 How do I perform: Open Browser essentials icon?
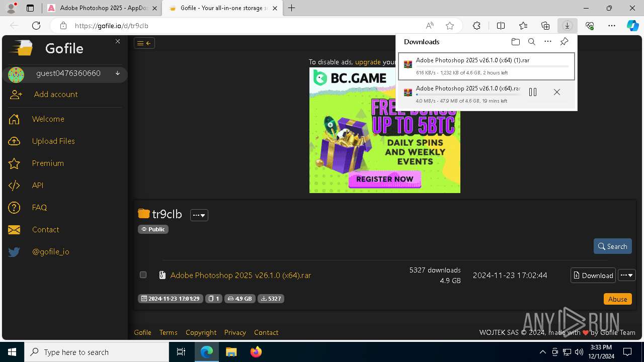590,26
